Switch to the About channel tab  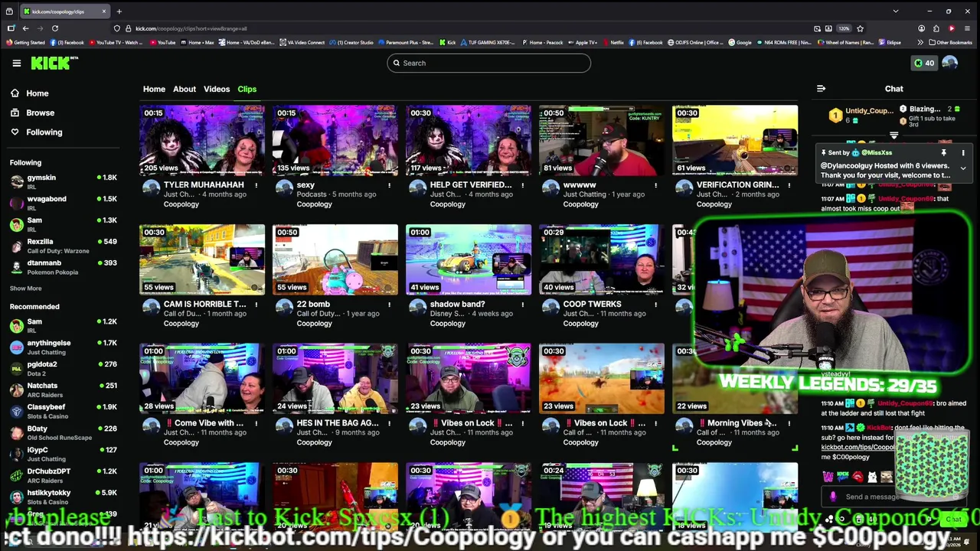(x=184, y=90)
